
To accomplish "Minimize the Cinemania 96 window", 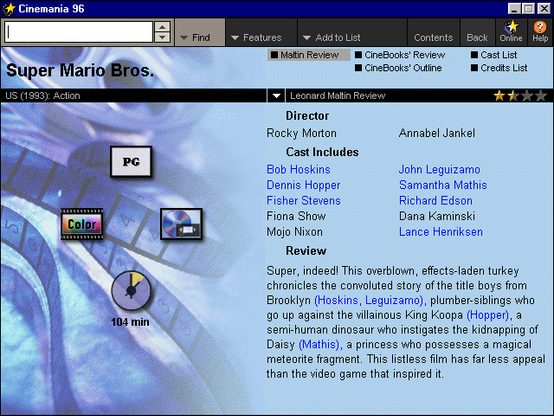I will tap(514, 8).
